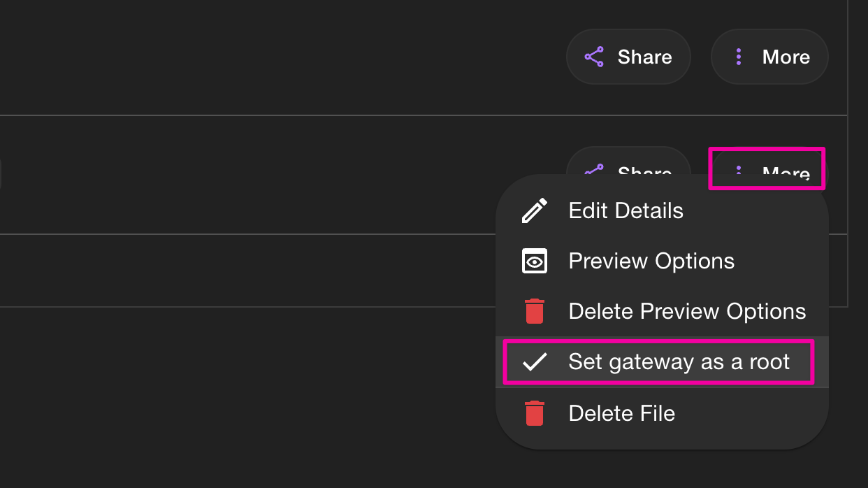Click trash icon next to Delete Preview Options
The width and height of the screenshot is (868, 488).
(535, 311)
